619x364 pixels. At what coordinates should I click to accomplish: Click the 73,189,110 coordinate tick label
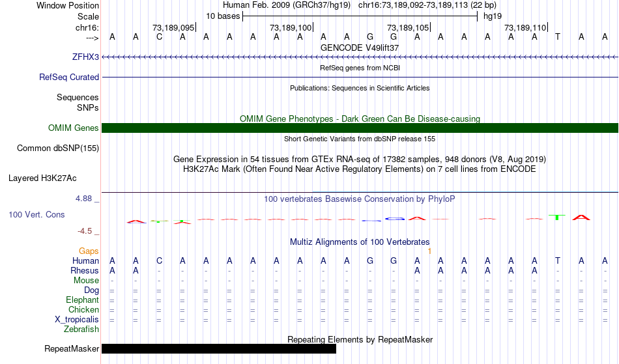tap(525, 27)
